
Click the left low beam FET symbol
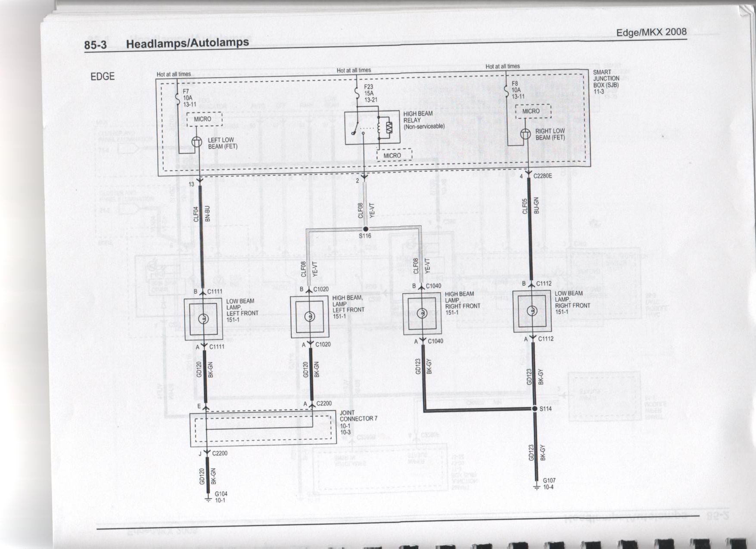tap(197, 142)
